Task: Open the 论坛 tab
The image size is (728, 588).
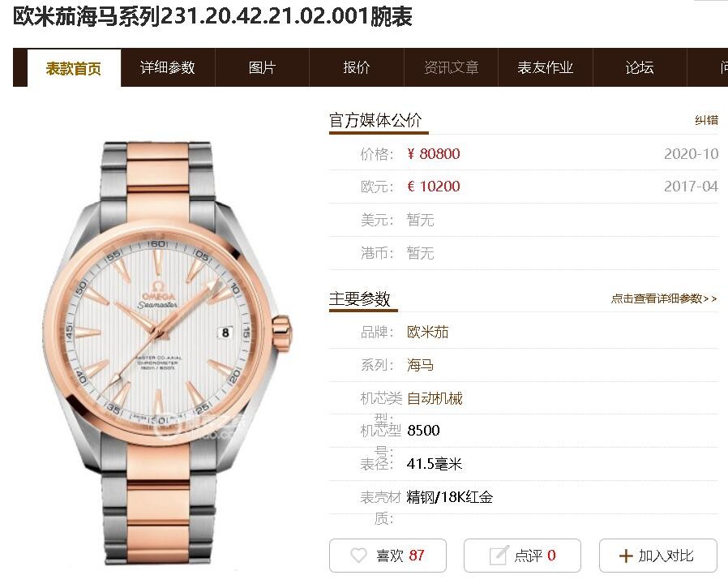Action: (x=640, y=68)
